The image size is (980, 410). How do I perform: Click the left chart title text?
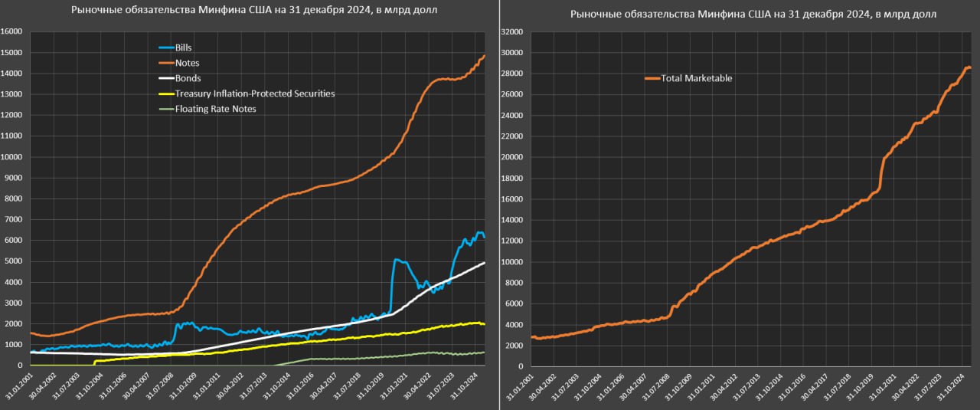tap(248, 11)
